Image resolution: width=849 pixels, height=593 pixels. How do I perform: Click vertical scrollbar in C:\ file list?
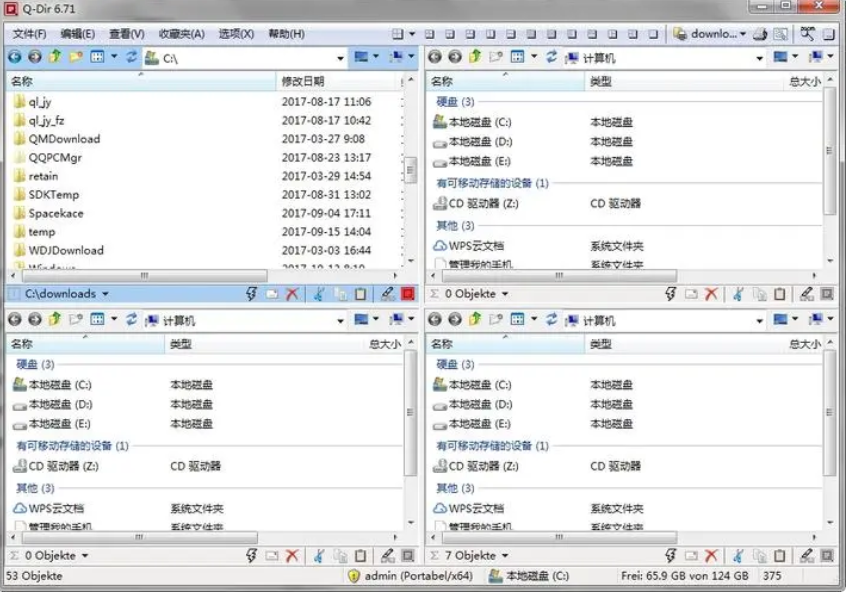pyautogui.click(x=410, y=171)
